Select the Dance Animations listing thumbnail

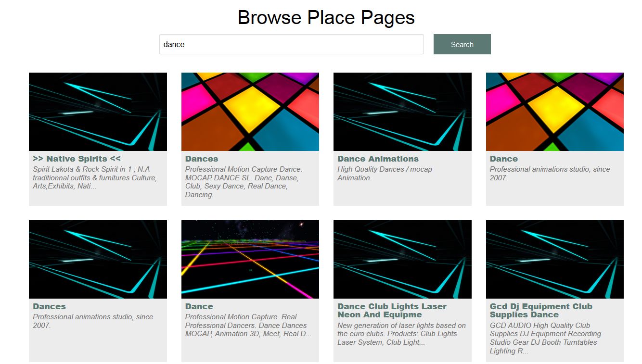pos(402,112)
